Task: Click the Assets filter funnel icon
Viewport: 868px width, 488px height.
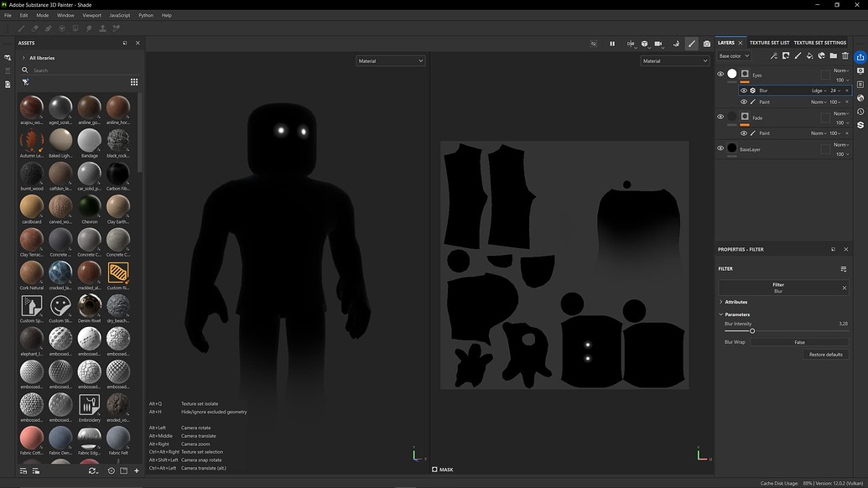Action: (25, 82)
